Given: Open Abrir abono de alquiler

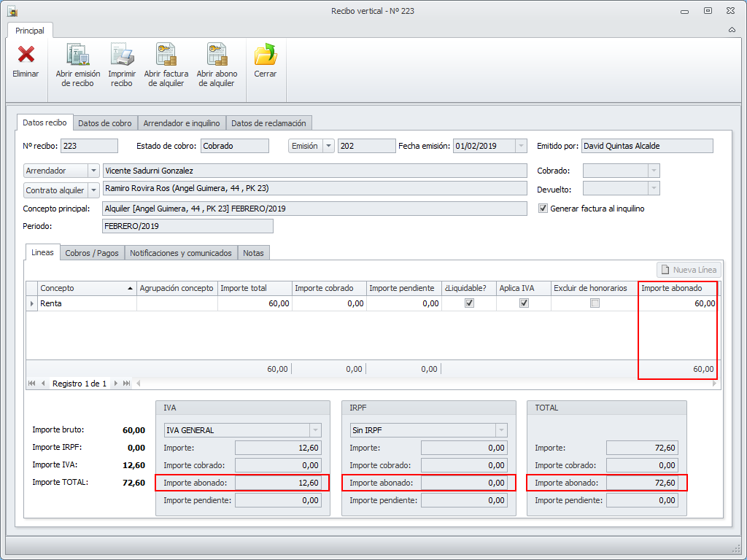Looking at the screenshot, I should click(217, 55).
